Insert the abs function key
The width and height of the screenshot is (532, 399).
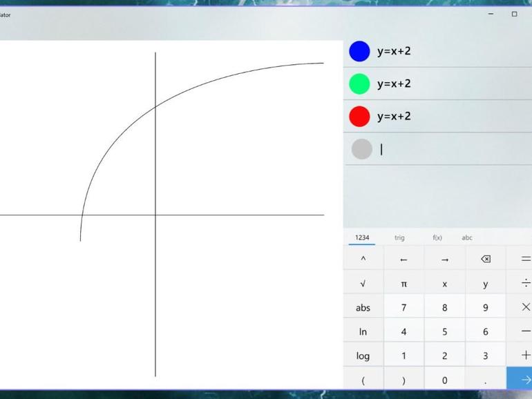point(363,307)
